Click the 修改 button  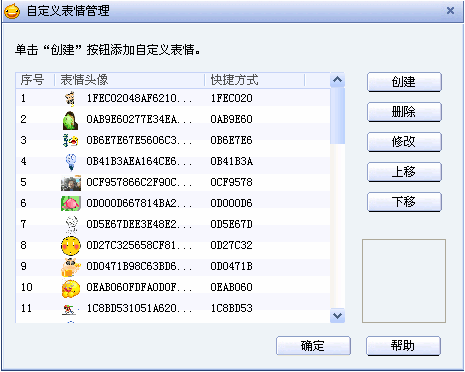pos(404,142)
